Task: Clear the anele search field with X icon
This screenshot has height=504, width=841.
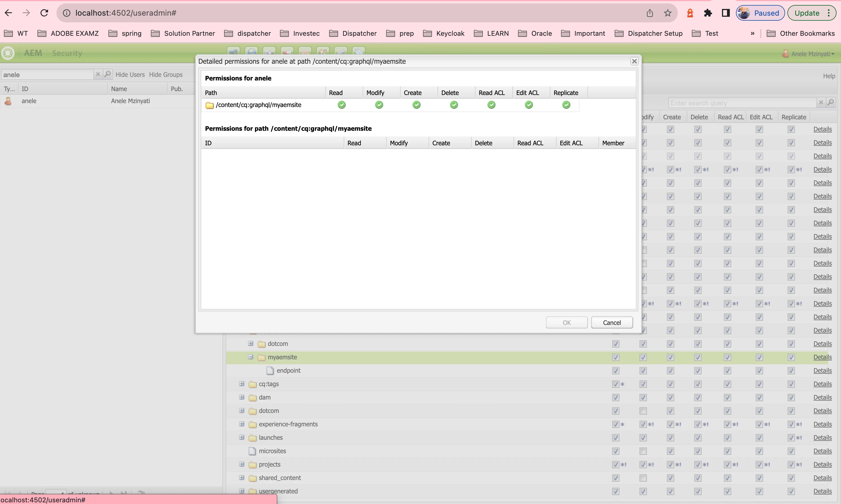Action: (98, 74)
